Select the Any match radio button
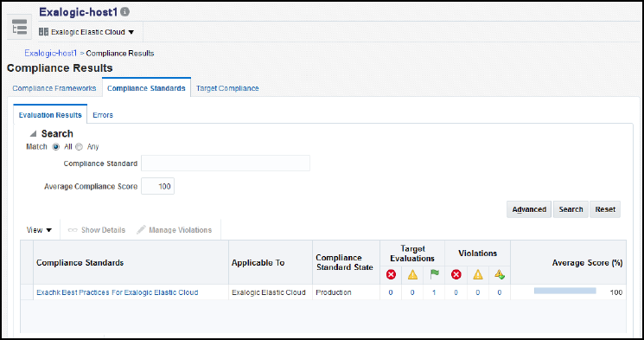The width and height of the screenshot is (644, 340). point(80,147)
